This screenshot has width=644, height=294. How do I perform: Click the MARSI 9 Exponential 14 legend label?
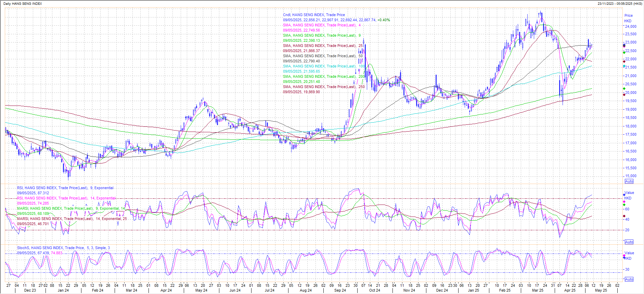71,208
